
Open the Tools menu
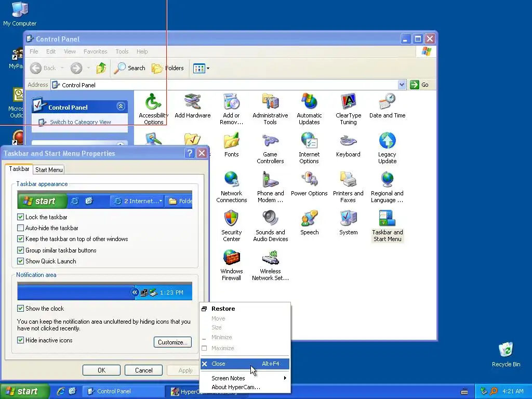click(x=122, y=51)
